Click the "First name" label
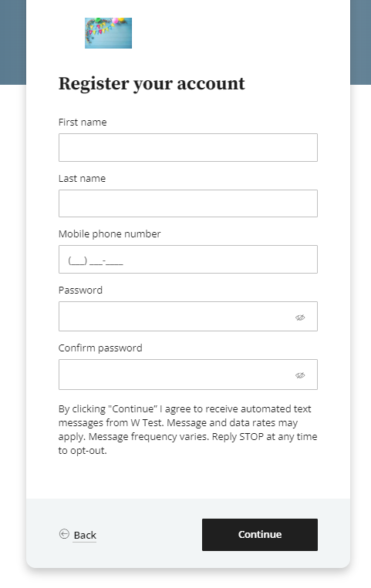Image resolution: width=371 pixels, height=588 pixels. point(83,123)
